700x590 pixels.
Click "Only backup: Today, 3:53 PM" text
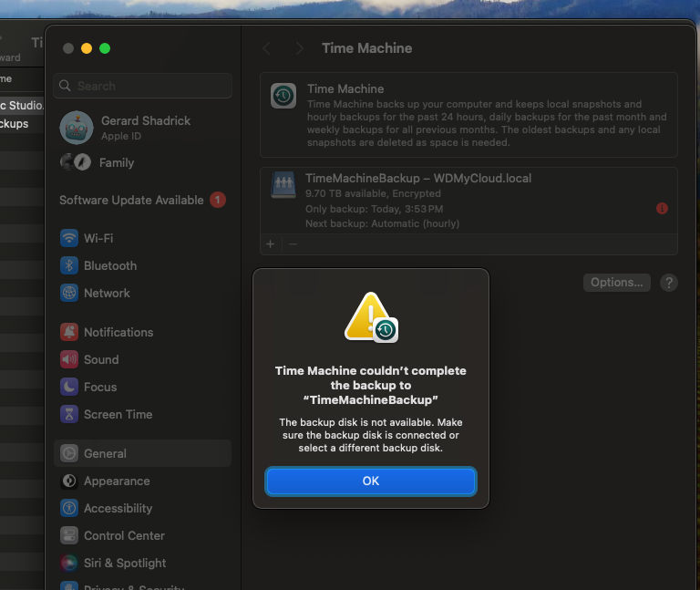(374, 209)
